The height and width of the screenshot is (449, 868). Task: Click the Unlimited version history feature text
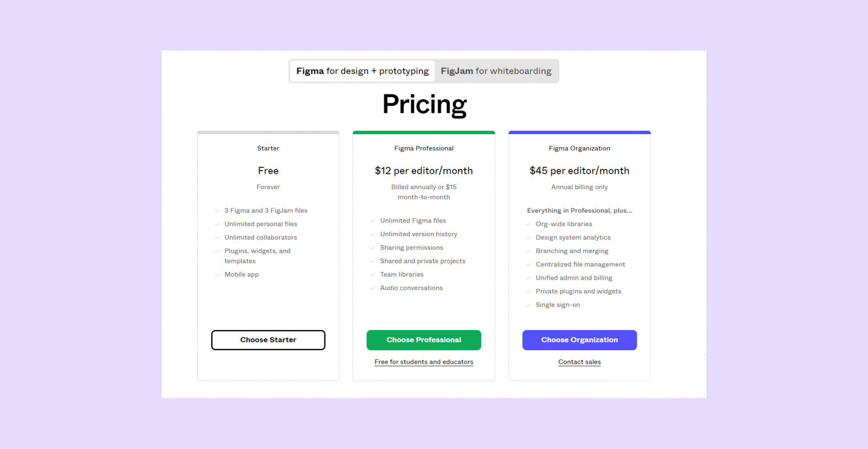[418, 234]
